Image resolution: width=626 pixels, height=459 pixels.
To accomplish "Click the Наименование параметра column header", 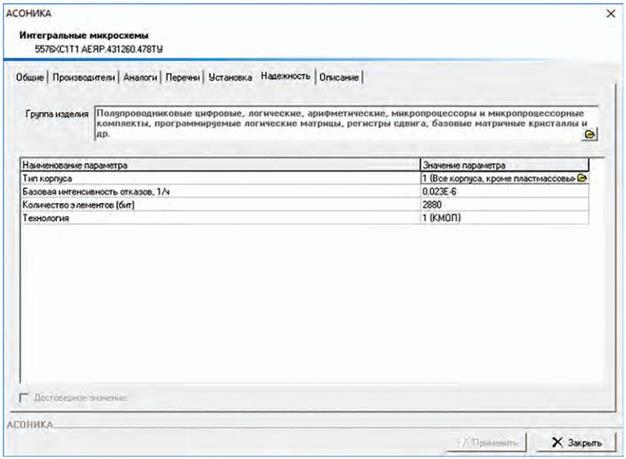I will (x=218, y=164).
